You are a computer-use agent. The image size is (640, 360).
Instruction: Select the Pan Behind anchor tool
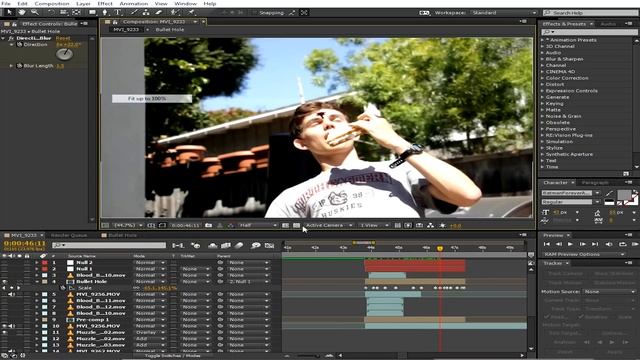point(76,13)
